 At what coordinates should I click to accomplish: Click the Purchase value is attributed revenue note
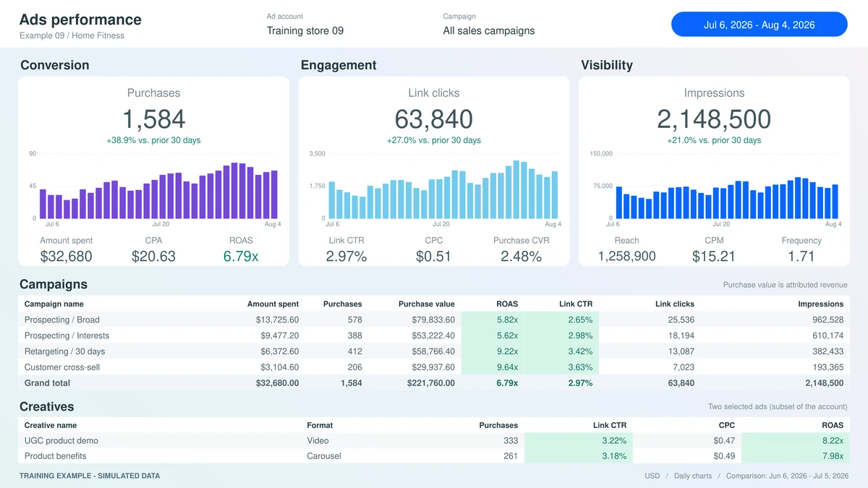point(785,285)
